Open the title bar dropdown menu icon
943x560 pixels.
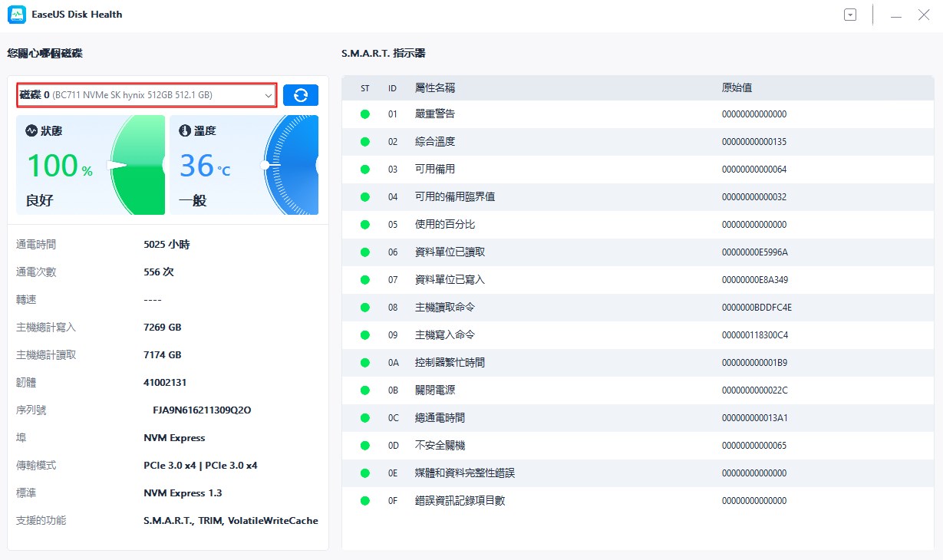click(850, 15)
